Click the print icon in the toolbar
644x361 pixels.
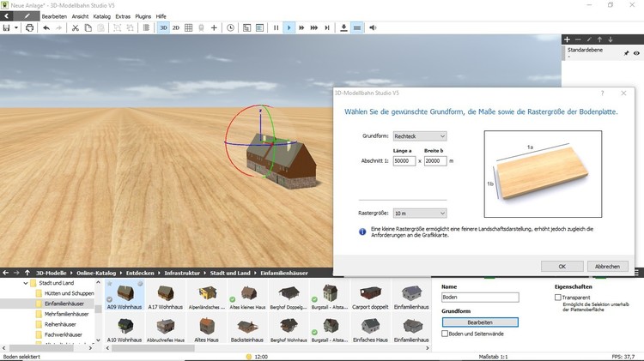click(30, 27)
